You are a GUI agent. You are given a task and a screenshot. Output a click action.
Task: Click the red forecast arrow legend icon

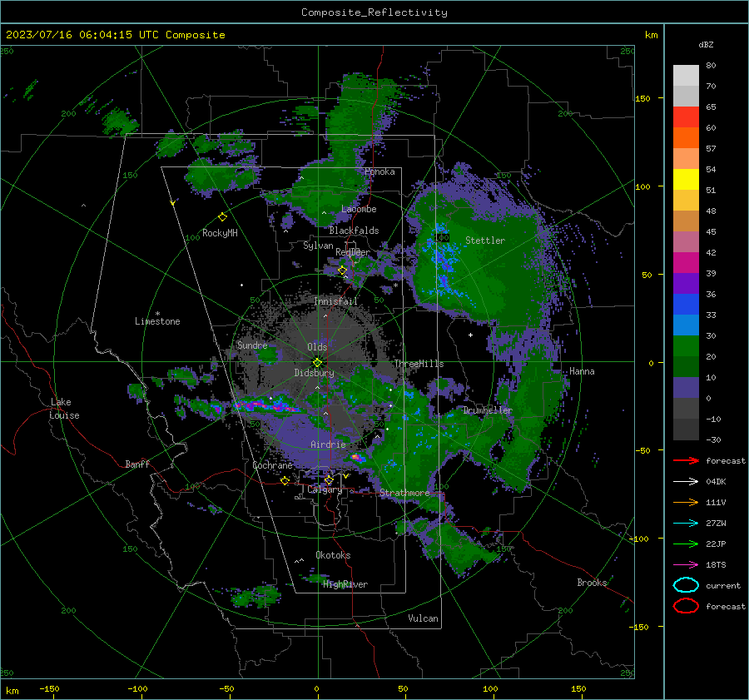pos(686,460)
